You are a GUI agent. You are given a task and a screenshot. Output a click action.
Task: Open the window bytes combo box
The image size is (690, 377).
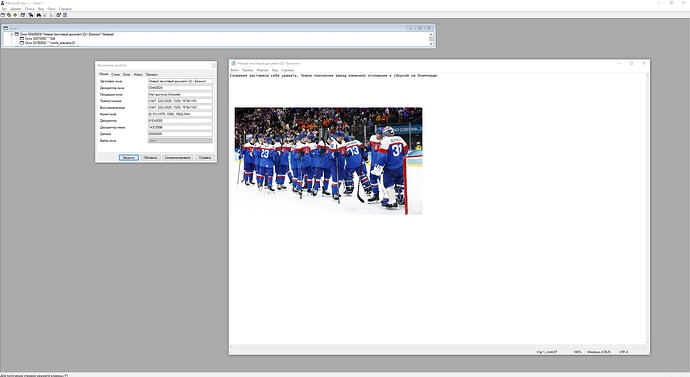pos(180,141)
